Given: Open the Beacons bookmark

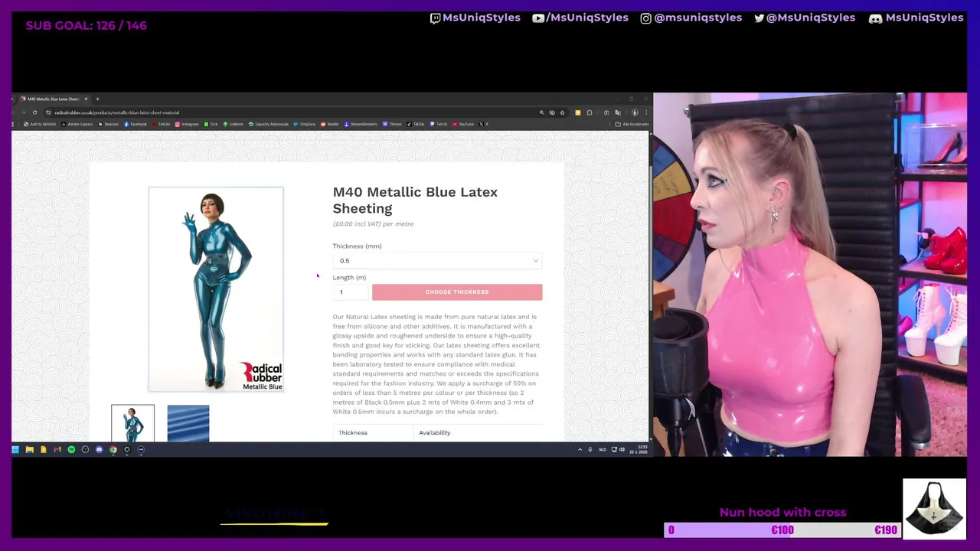Looking at the screenshot, I should 108,124.
